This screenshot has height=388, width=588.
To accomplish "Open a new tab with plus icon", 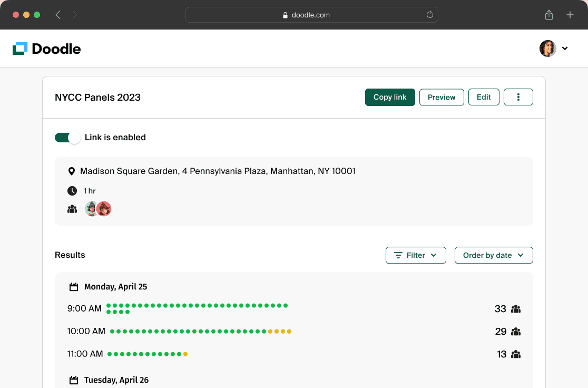I will 570,15.
